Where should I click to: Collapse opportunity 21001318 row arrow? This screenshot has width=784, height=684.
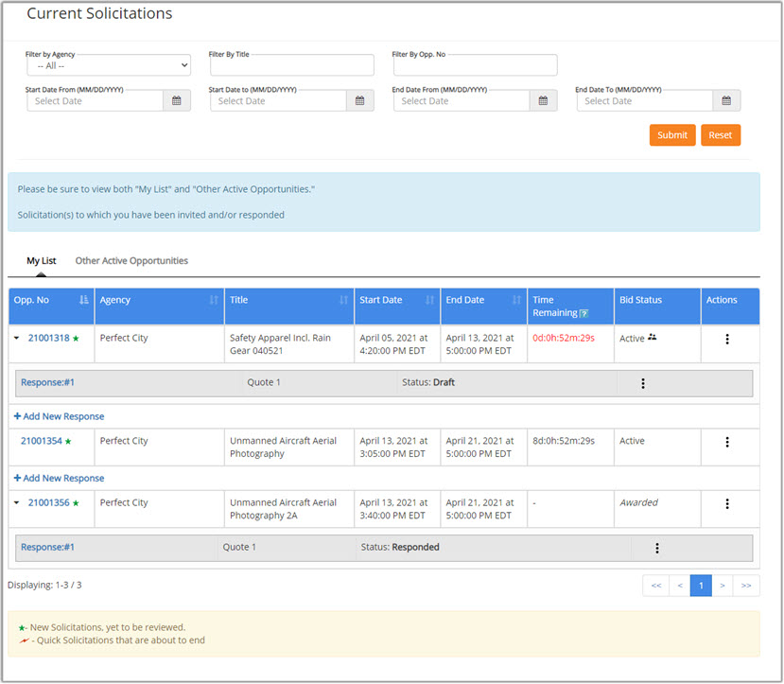click(x=16, y=339)
